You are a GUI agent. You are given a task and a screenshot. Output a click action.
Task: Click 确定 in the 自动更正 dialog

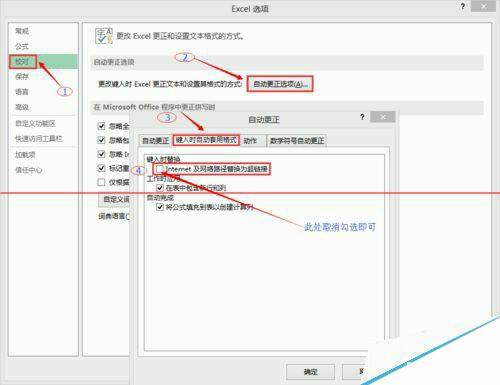[310, 372]
